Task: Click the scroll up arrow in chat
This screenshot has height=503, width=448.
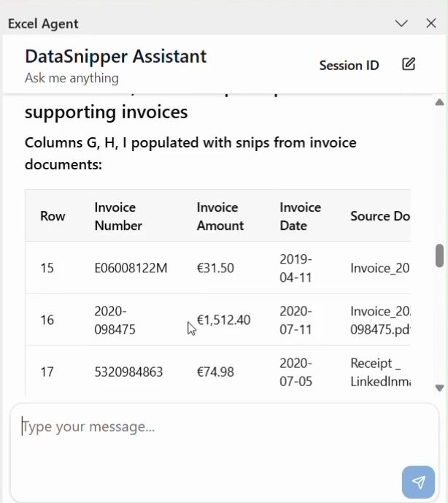Action: pos(439,102)
